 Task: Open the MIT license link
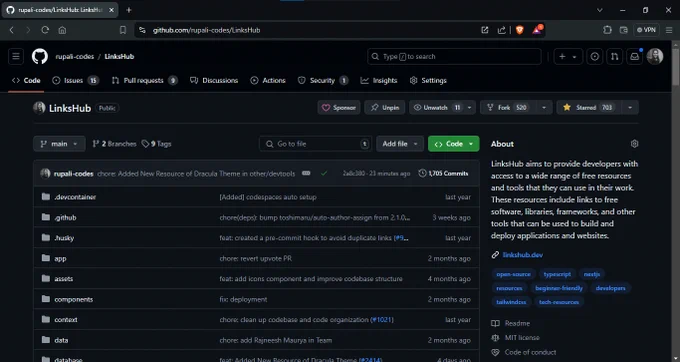pyautogui.click(x=522, y=338)
